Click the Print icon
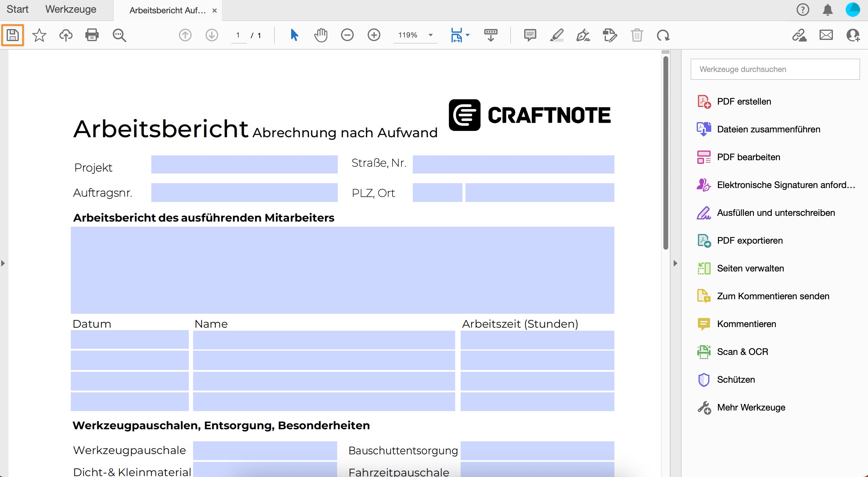The image size is (868, 477). click(x=92, y=35)
